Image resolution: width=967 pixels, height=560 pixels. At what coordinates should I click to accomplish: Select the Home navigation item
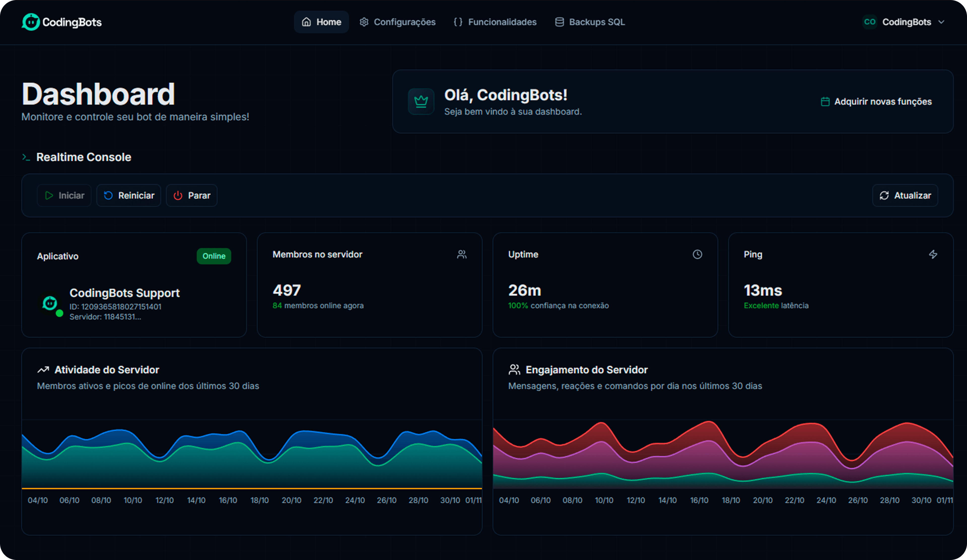pyautogui.click(x=321, y=22)
